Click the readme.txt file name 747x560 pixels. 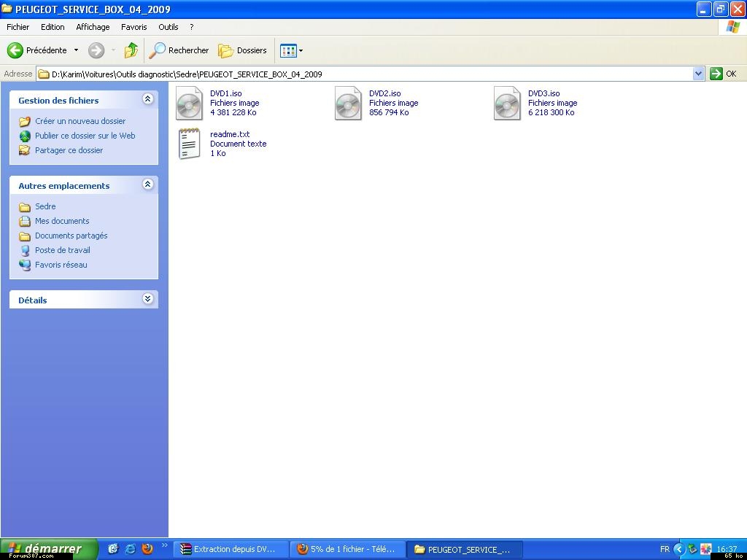pyautogui.click(x=230, y=134)
